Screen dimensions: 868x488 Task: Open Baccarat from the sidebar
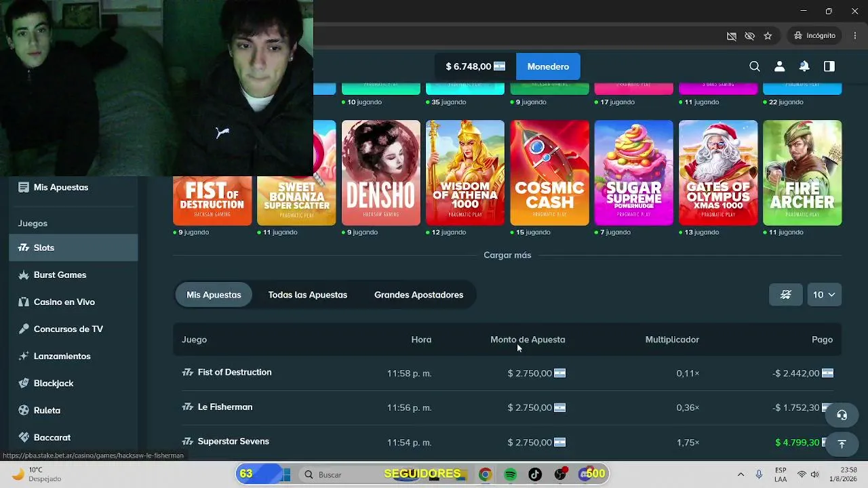[x=73, y=437]
